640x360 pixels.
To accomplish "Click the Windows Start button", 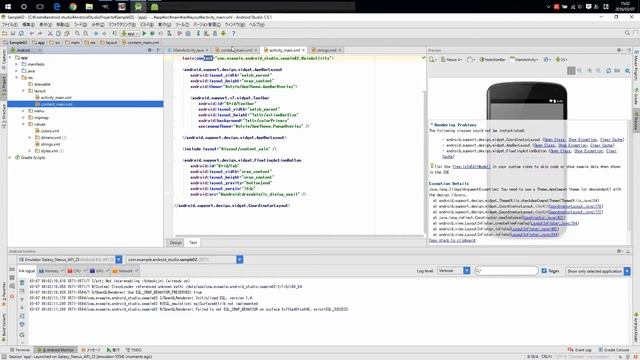I will pos(8,7).
